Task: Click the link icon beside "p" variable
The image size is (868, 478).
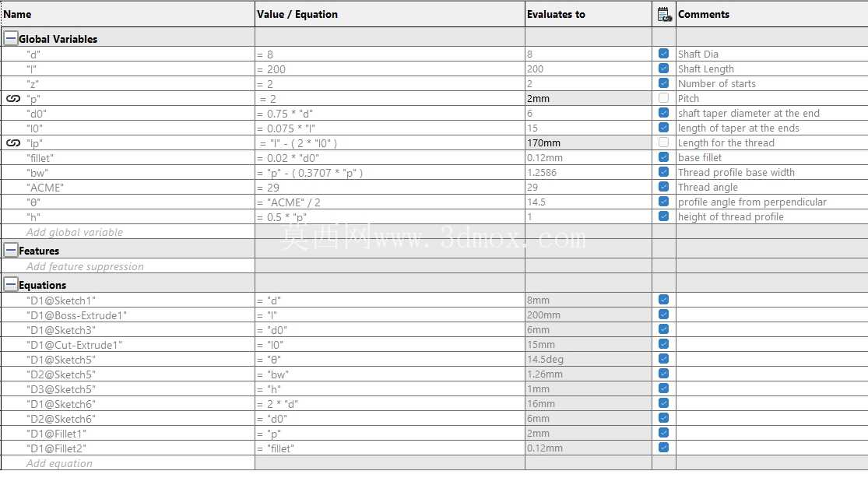Action: click(x=12, y=99)
